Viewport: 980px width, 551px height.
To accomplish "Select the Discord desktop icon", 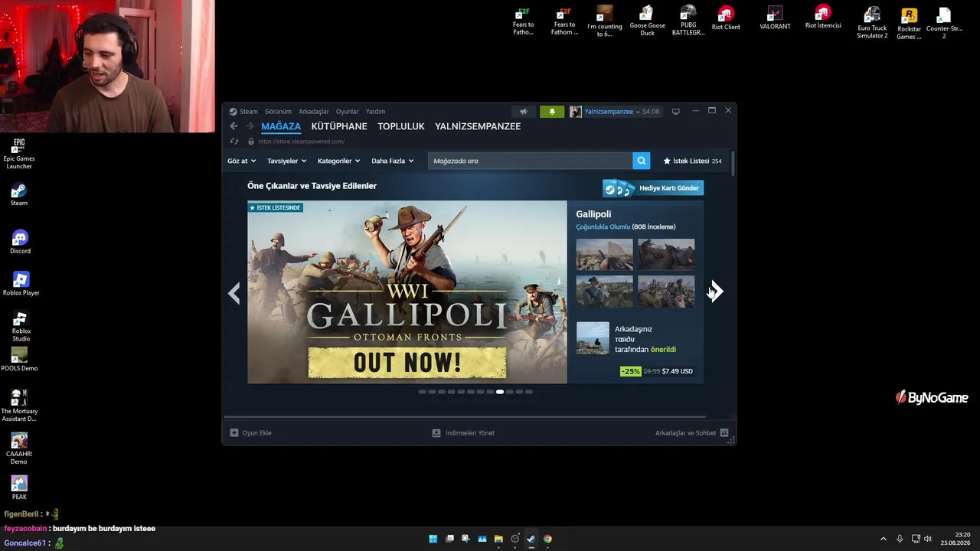I will (x=20, y=243).
